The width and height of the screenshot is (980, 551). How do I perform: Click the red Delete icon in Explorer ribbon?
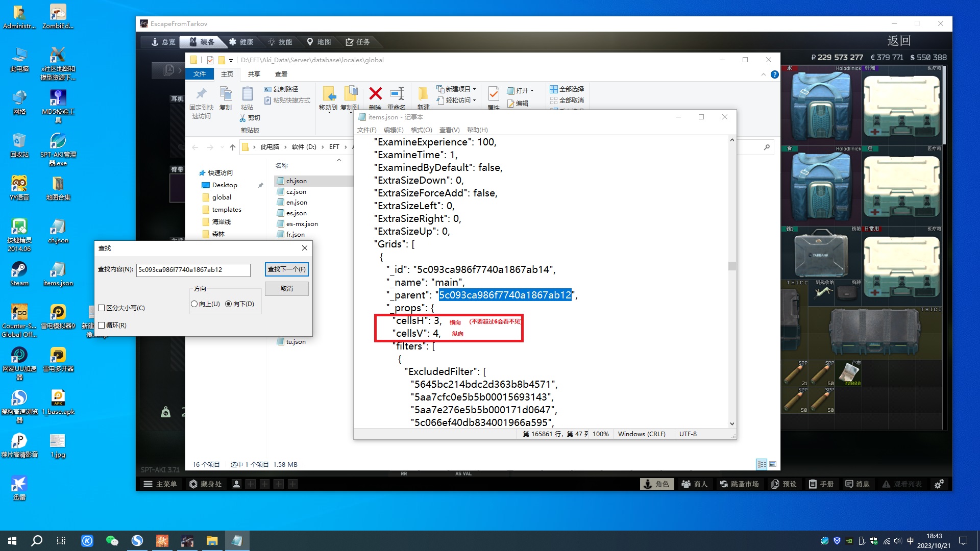(375, 93)
